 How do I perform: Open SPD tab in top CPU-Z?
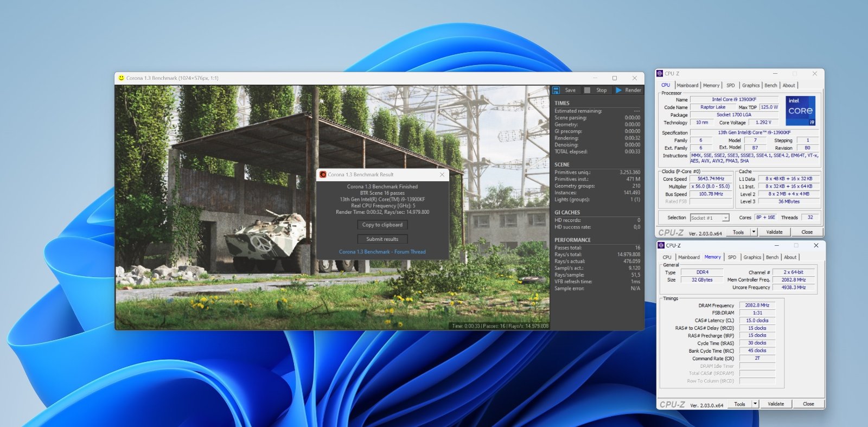pos(731,85)
